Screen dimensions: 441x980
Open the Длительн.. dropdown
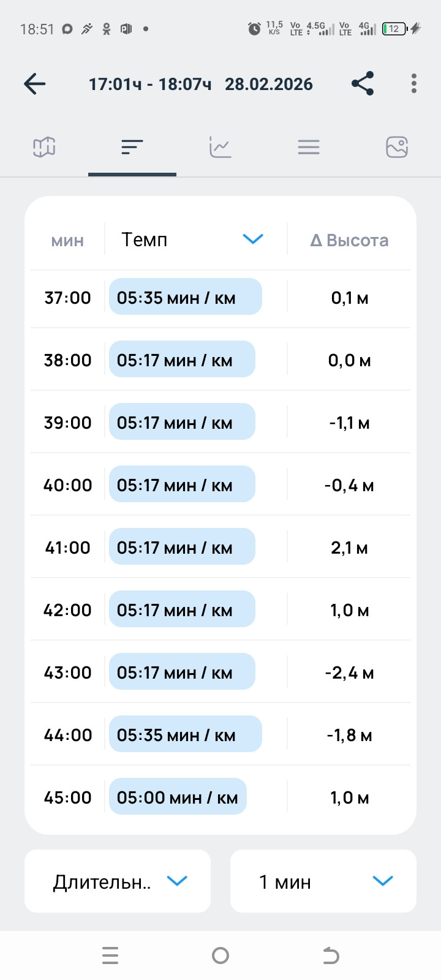118,881
